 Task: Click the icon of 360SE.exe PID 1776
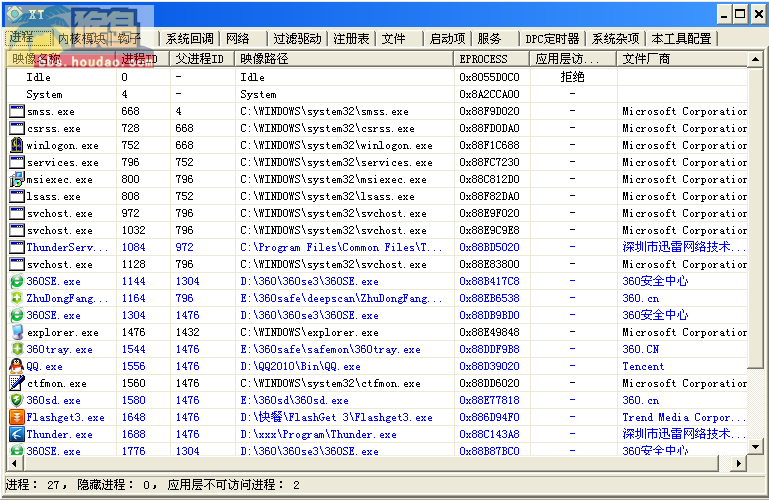click(x=17, y=450)
